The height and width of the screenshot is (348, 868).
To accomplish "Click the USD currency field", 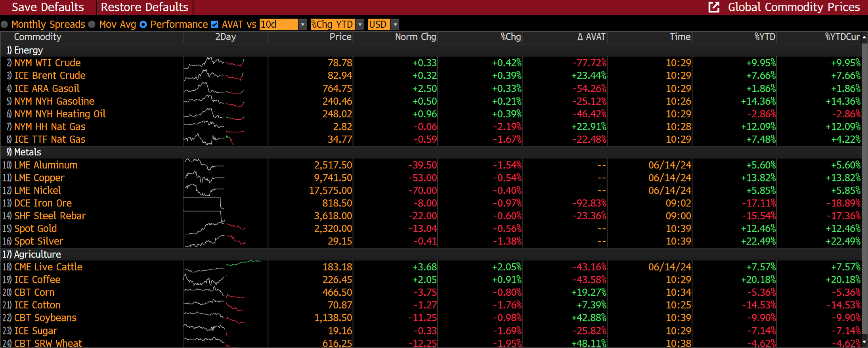I will (x=379, y=25).
